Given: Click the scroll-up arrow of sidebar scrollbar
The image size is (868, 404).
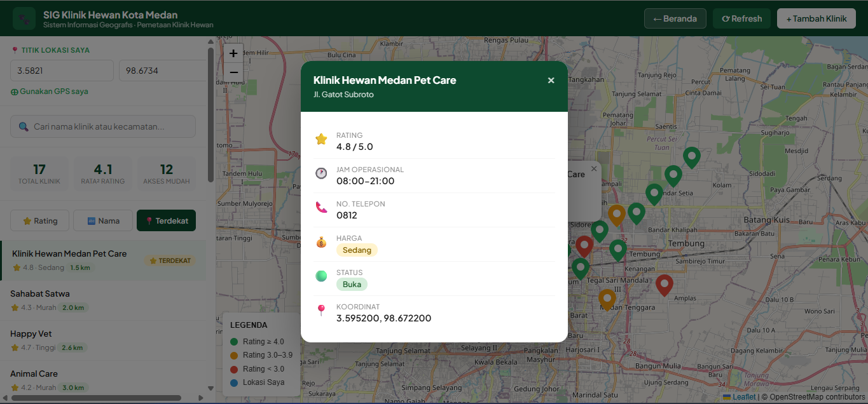Looking at the screenshot, I should [210, 41].
